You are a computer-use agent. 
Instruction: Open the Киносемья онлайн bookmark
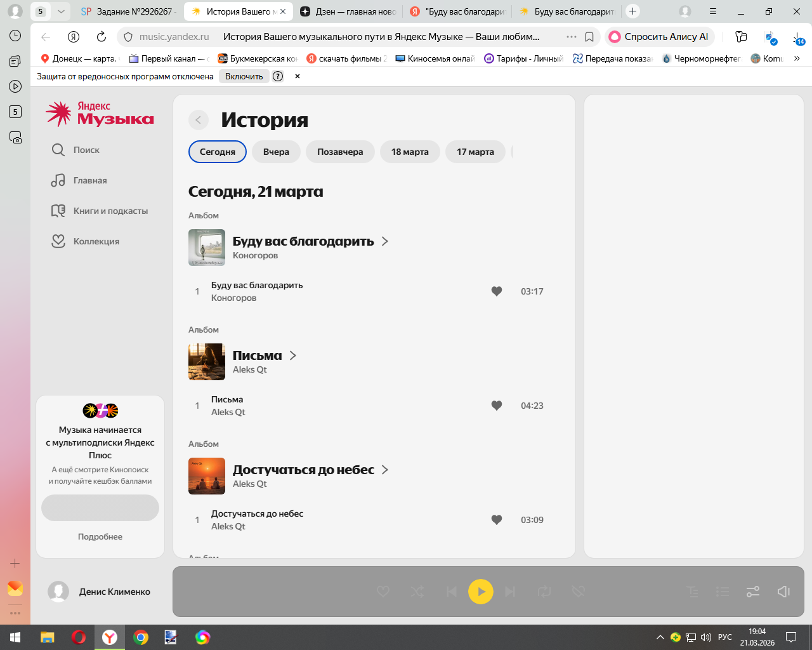pos(435,58)
